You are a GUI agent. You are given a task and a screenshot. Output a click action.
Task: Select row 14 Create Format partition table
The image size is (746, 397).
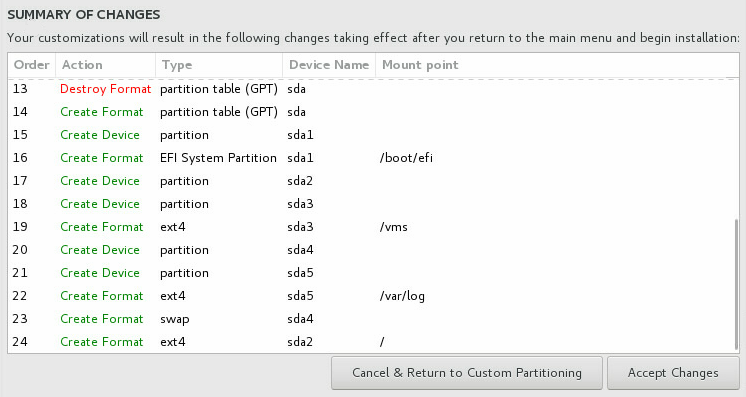tap(370, 112)
